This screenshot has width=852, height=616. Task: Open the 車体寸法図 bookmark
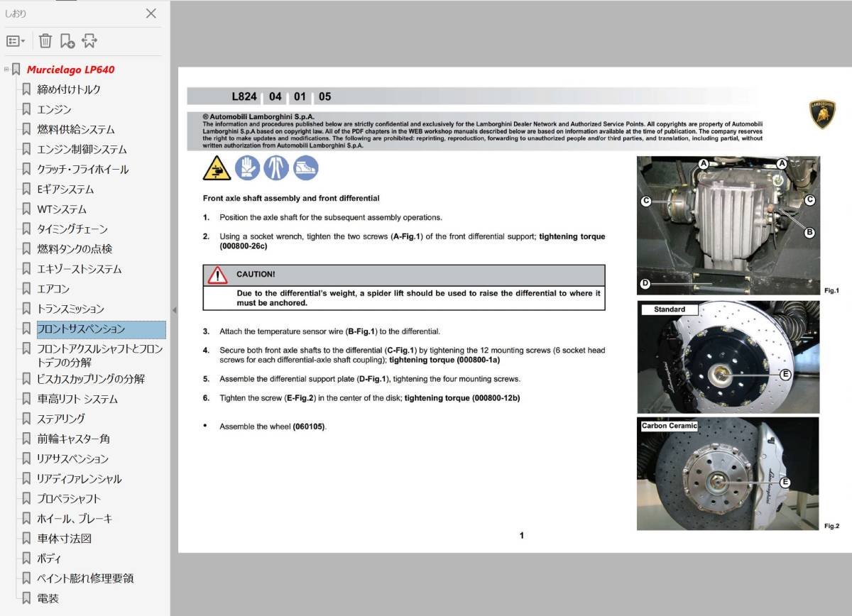tap(65, 538)
